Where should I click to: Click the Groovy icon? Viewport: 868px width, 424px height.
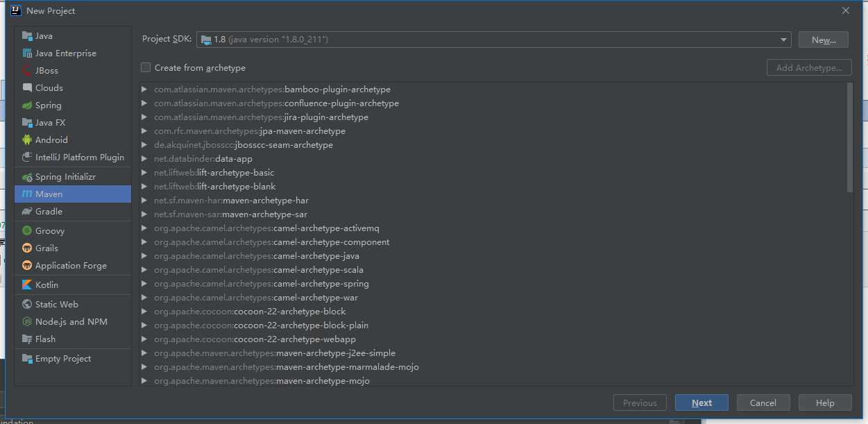pyautogui.click(x=27, y=231)
